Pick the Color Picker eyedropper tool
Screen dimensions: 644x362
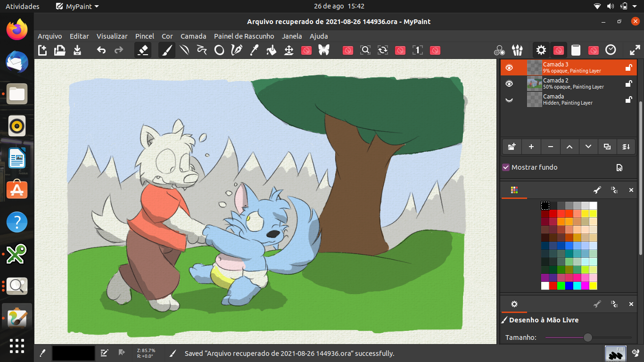[254, 50]
